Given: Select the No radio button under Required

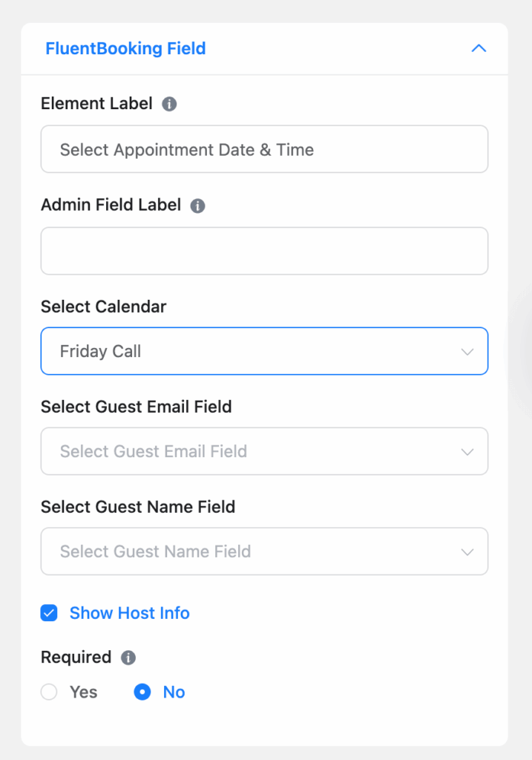Looking at the screenshot, I should click(x=142, y=692).
